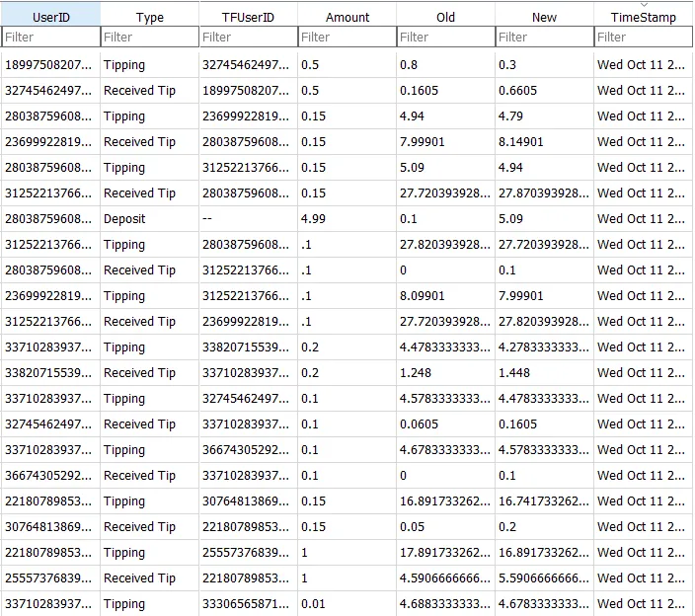Select amount cell 0.01
Screen dimensions: 695x616
point(347,603)
